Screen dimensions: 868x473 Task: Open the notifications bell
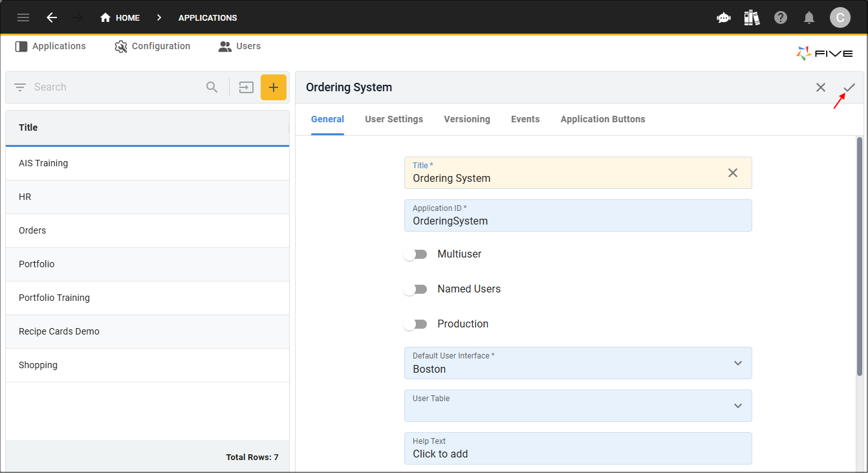point(809,17)
